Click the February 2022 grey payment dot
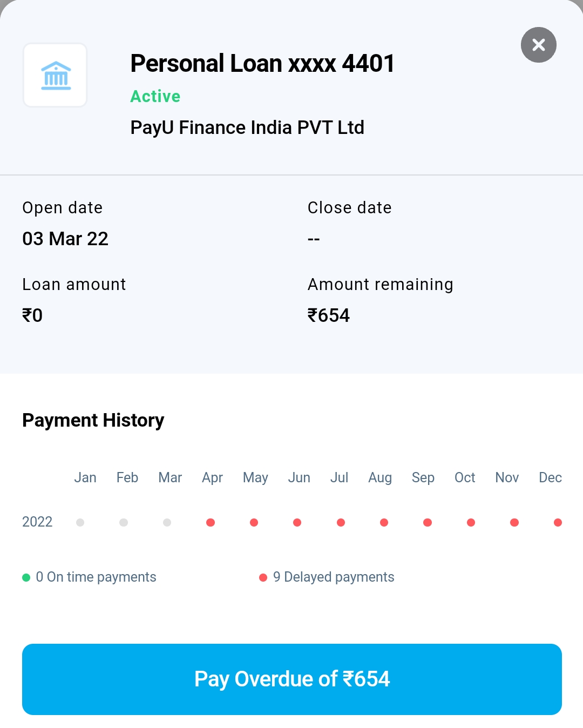This screenshot has height=728, width=583. tap(124, 522)
